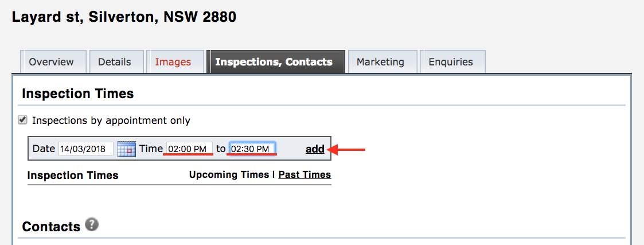Open the calendar date picker icon

coord(126,149)
